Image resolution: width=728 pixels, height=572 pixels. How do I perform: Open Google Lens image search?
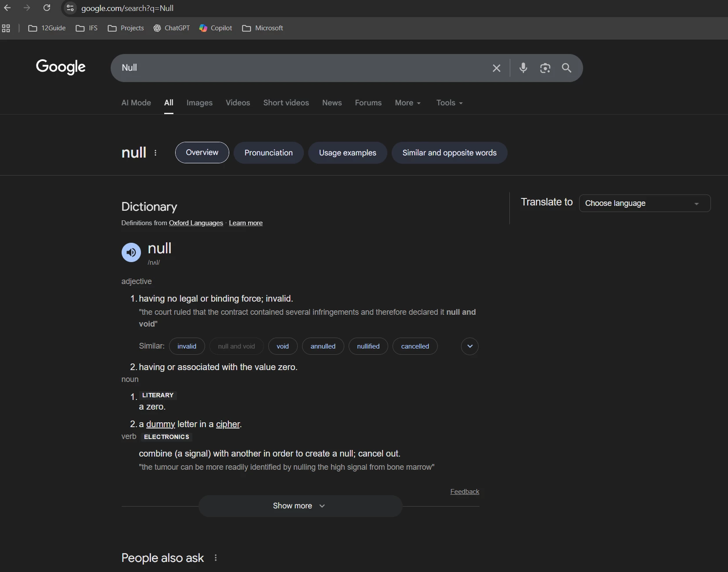tap(545, 68)
